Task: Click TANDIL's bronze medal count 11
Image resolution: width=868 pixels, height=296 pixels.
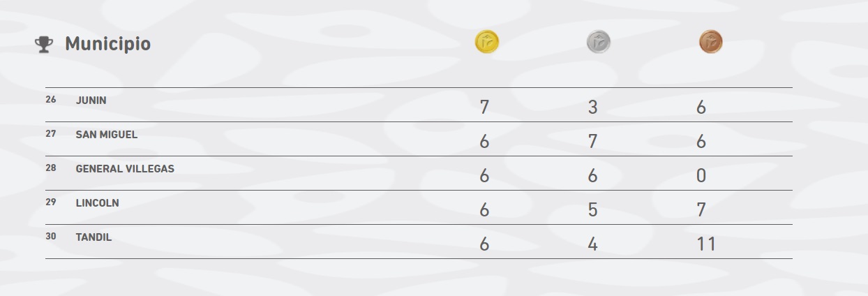Action: click(x=706, y=244)
